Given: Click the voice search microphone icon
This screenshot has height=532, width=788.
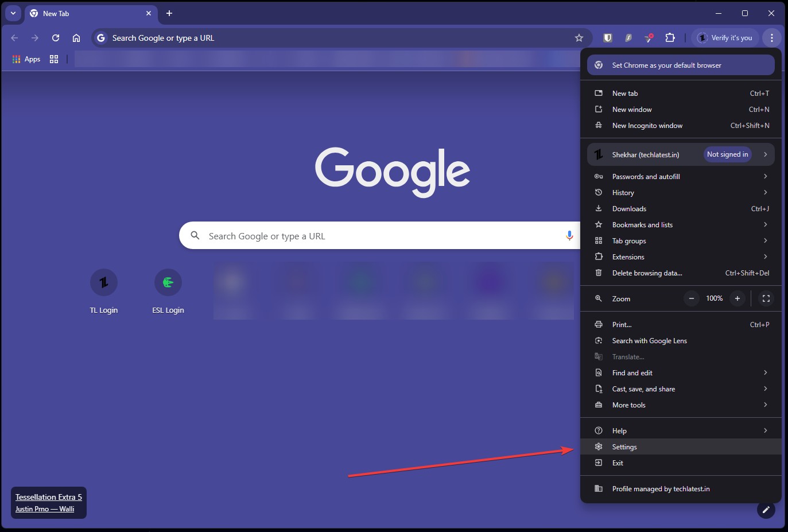Looking at the screenshot, I should click(569, 235).
